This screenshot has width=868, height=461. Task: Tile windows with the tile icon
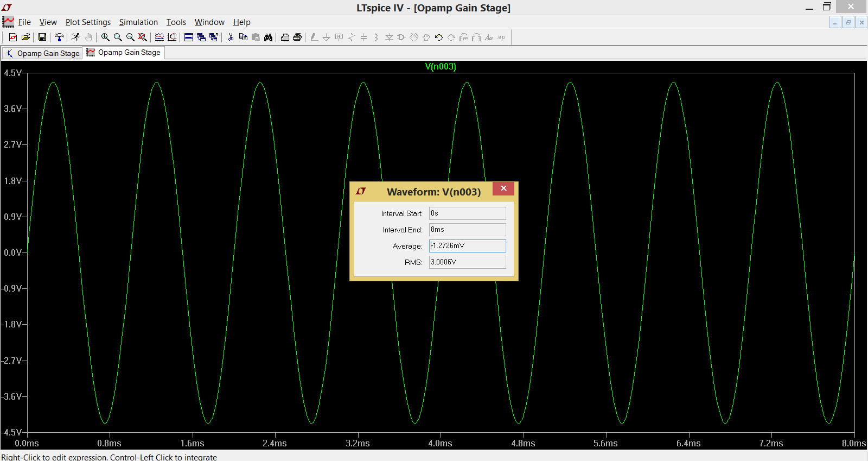pos(189,37)
